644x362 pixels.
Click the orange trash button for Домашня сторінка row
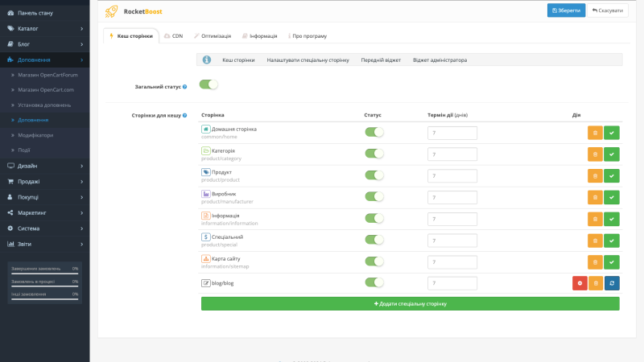(x=595, y=133)
